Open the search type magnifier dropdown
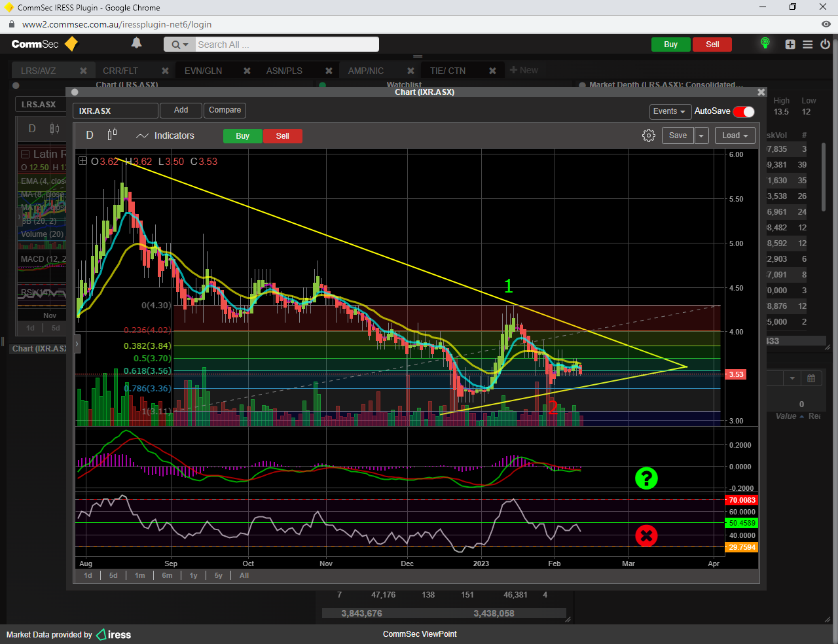 pyautogui.click(x=179, y=45)
